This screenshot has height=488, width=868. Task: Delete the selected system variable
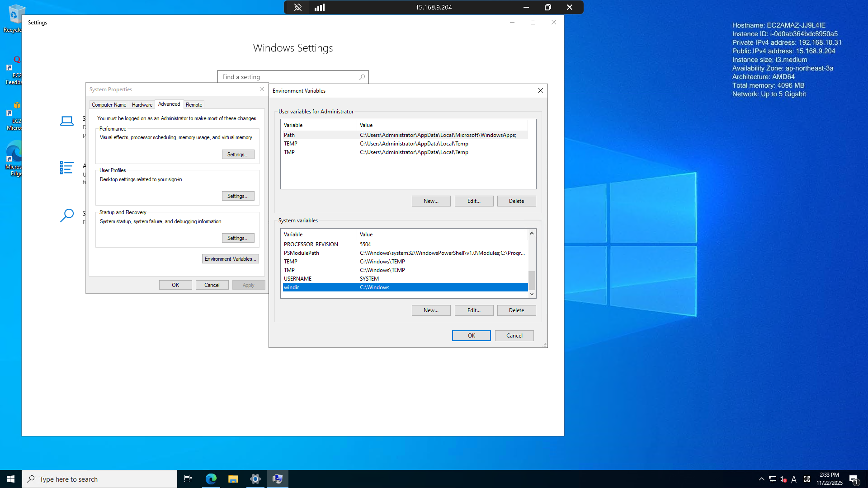[516, 310]
